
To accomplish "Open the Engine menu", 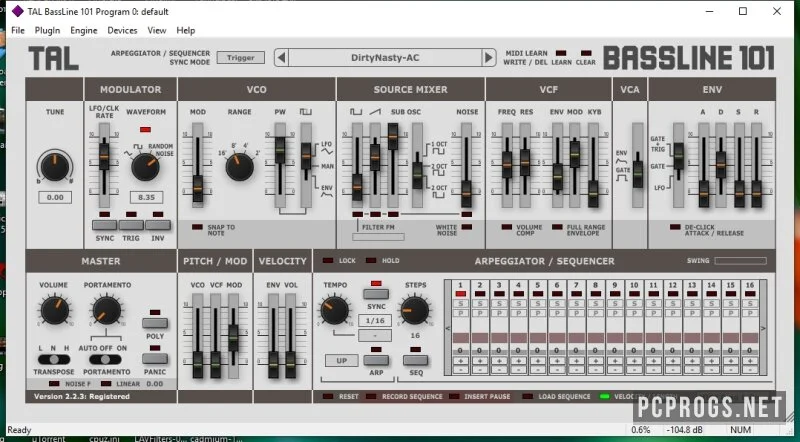I will (84, 31).
